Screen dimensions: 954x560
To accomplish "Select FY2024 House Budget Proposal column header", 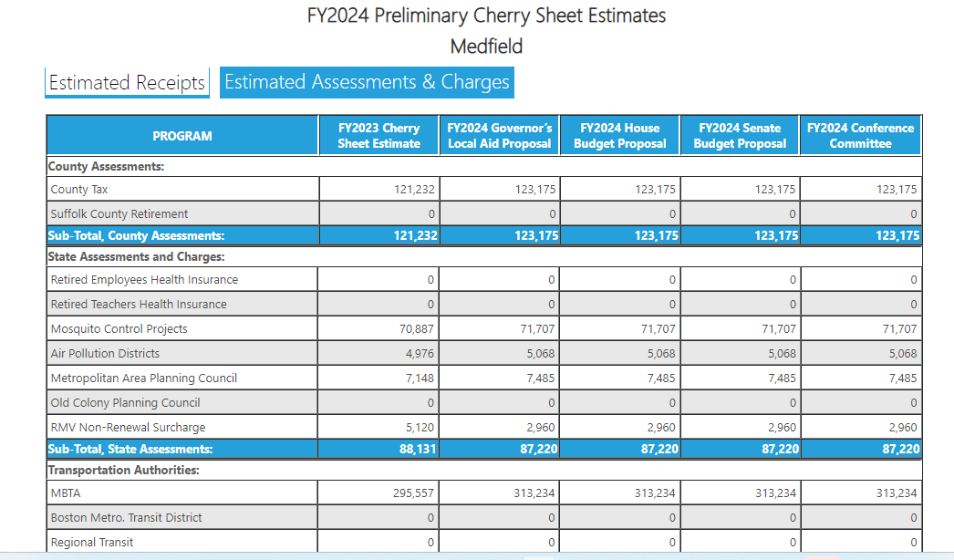I will coord(620,136).
